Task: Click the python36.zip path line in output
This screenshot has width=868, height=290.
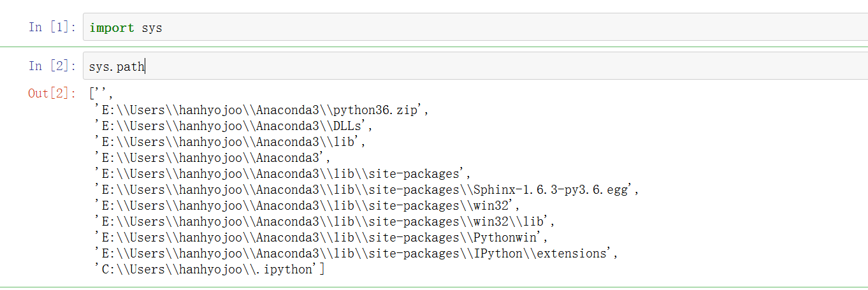Action: (x=261, y=110)
